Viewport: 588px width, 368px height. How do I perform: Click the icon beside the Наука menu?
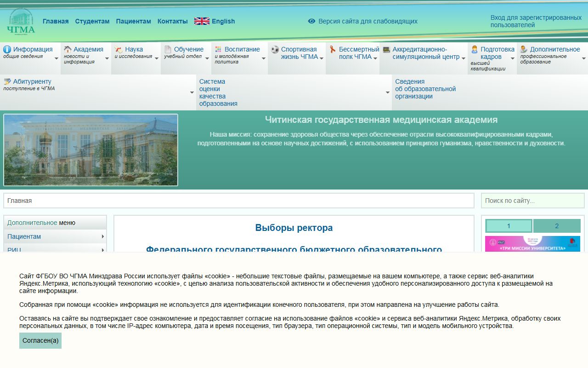pos(119,49)
